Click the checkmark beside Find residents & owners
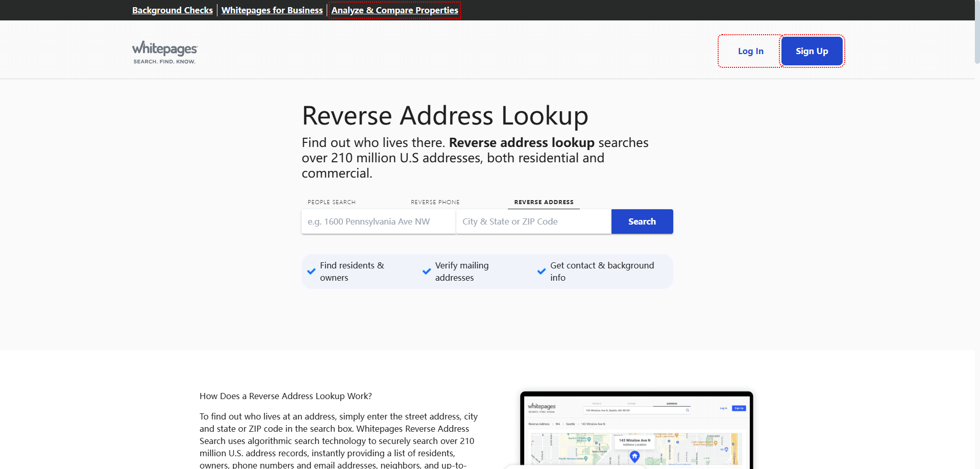The width and height of the screenshot is (980, 469). pos(311,271)
